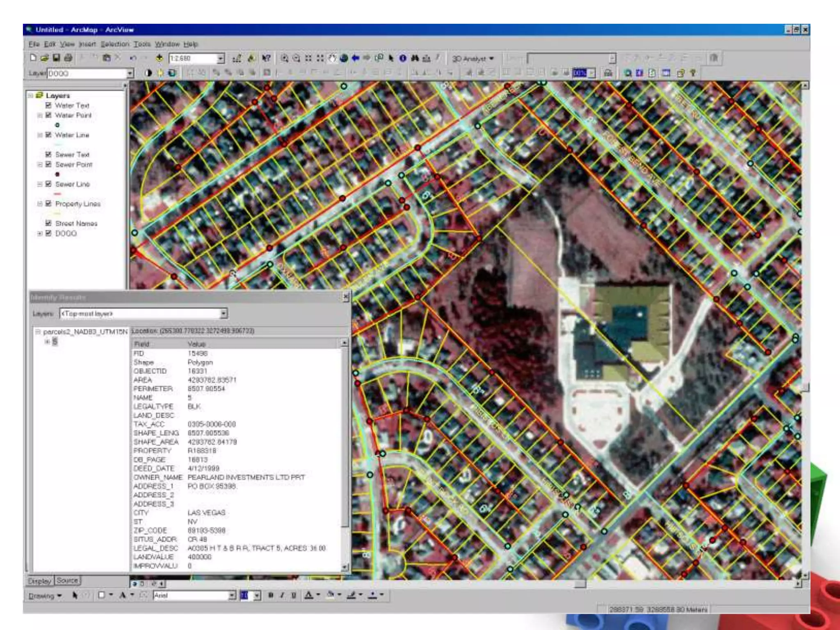This screenshot has height=630, width=840.
Task: Save the map document
Action: pos(57,58)
